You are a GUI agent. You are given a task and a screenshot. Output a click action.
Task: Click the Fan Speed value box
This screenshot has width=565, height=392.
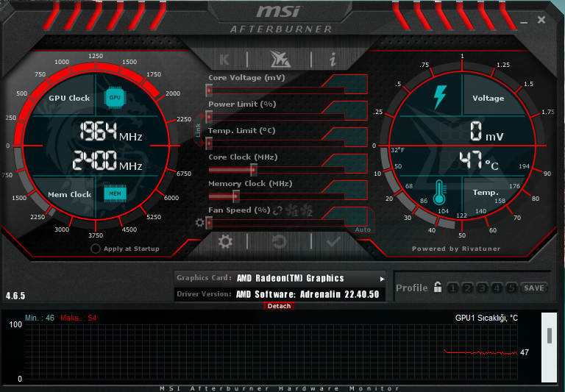pos(348,215)
